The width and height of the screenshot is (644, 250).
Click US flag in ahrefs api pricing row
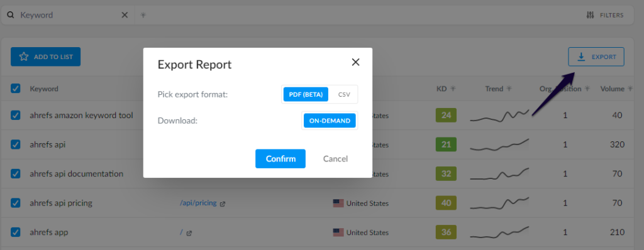[x=338, y=203]
